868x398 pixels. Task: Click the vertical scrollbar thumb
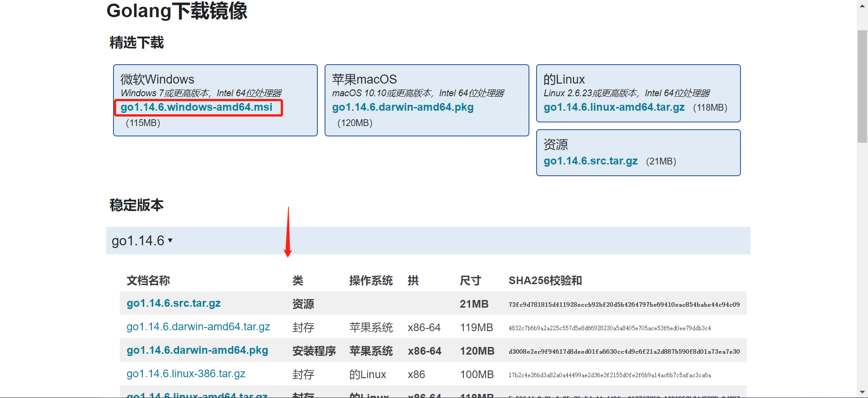coord(862,86)
